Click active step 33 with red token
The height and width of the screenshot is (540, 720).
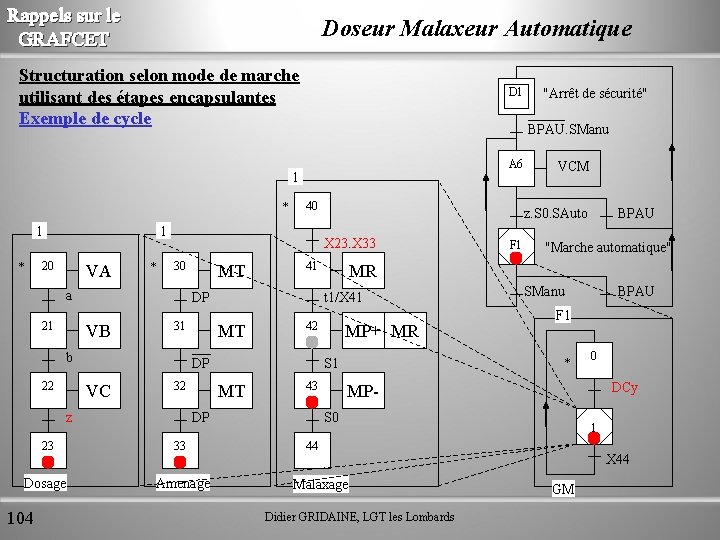(x=180, y=450)
